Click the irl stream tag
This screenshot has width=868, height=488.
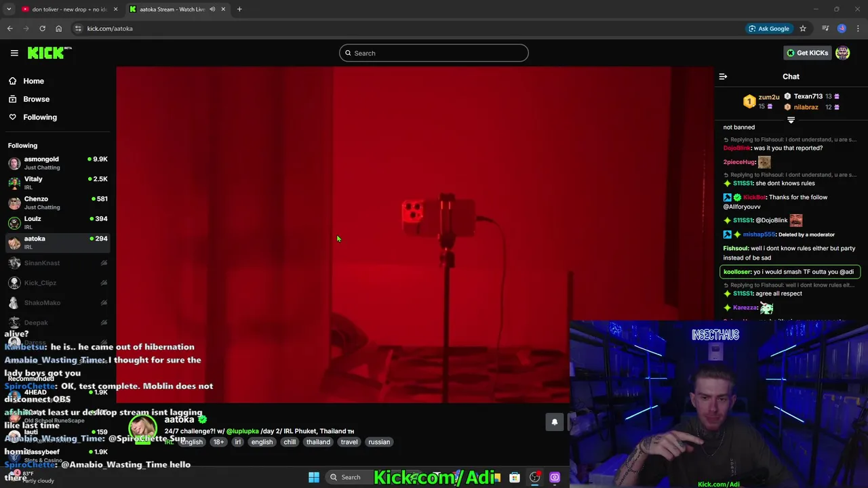237,442
